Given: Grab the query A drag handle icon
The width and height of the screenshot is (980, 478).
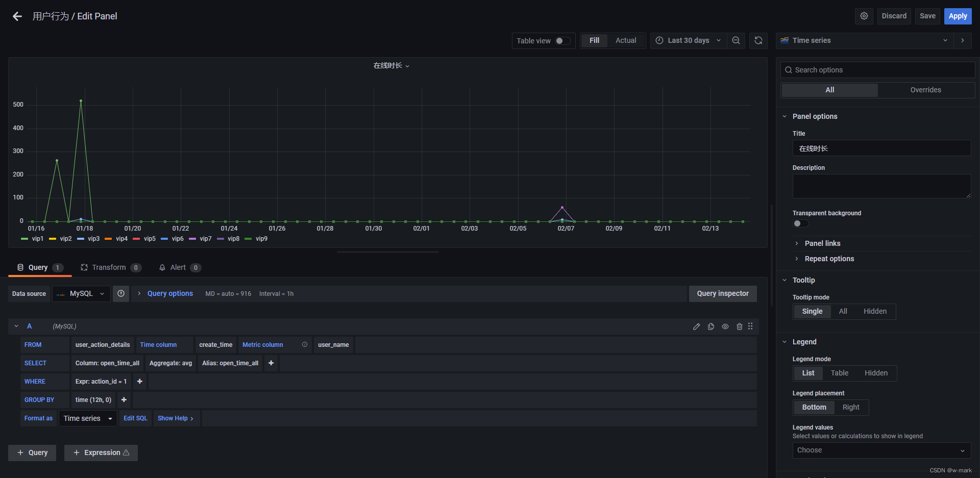Looking at the screenshot, I should (750, 326).
